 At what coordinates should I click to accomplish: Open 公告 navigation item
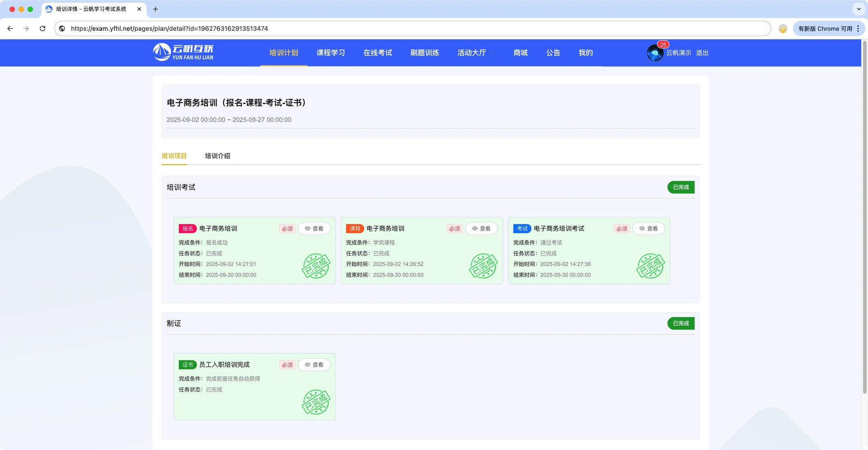[x=553, y=53]
